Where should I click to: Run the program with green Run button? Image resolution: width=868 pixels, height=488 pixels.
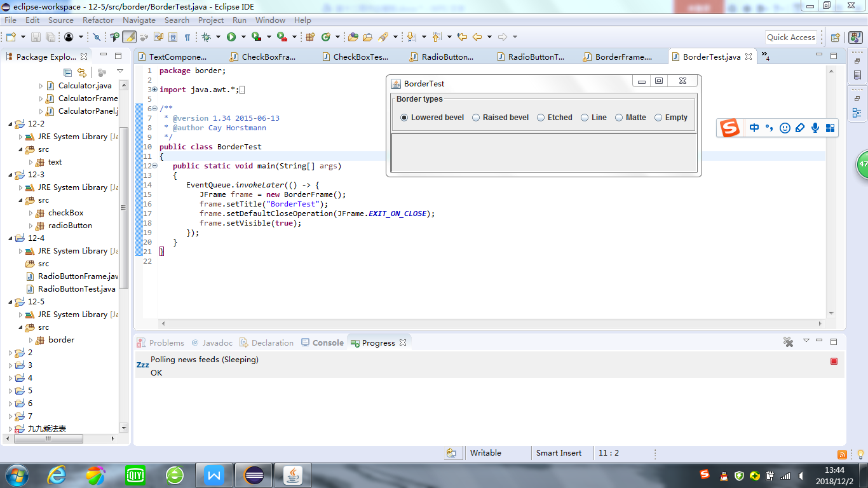click(231, 37)
